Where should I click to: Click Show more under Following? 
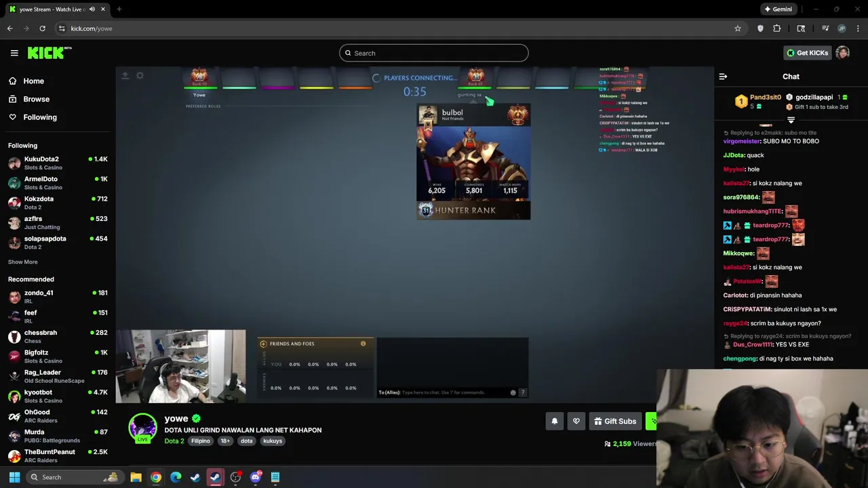[23, 262]
